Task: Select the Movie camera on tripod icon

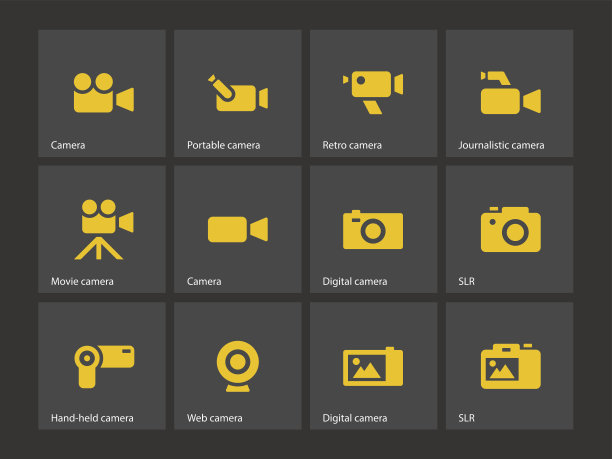Action: click(102, 229)
